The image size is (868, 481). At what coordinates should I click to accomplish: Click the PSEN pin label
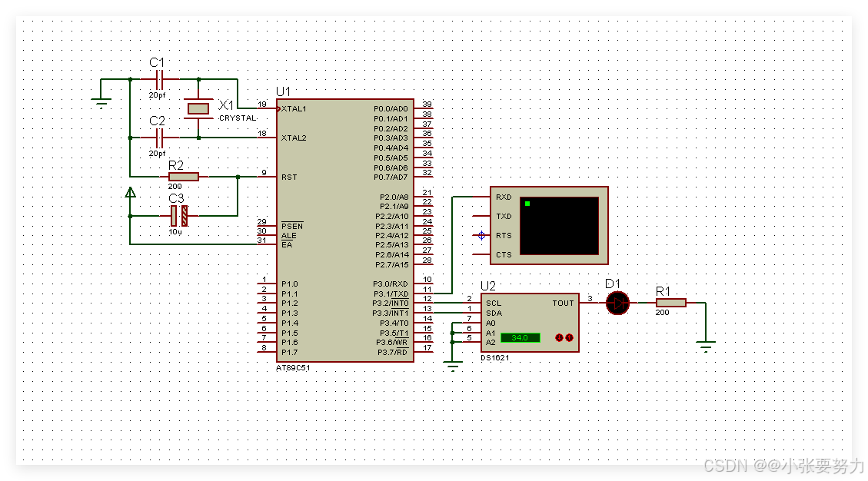(291, 226)
